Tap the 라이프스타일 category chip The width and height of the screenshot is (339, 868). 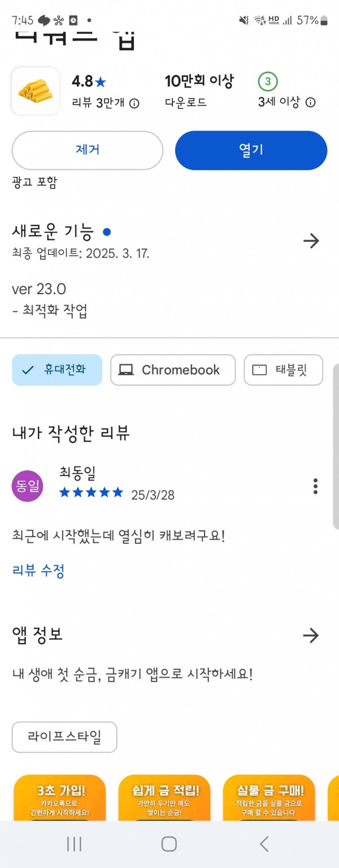[x=64, y=737]
